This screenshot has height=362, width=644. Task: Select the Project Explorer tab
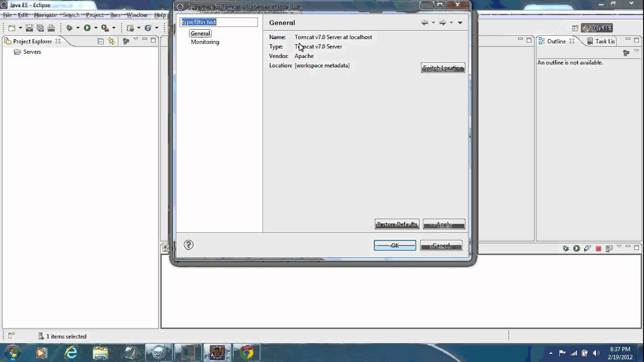pyautogui.click(x=32, y=41)
